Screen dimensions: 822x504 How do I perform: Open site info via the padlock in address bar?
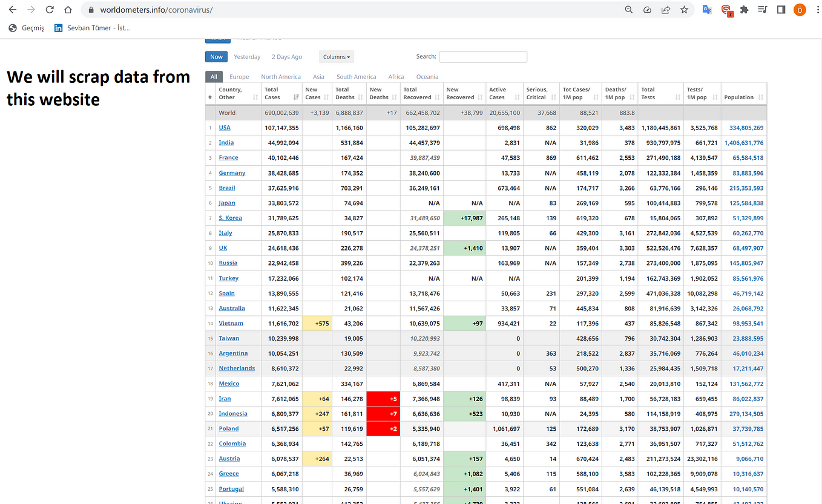click(x=90, y=10)
